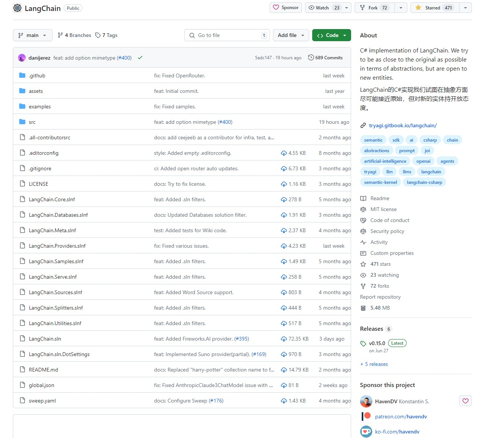
Task: Focus the Go to file search field
Action: pos(227,35)
